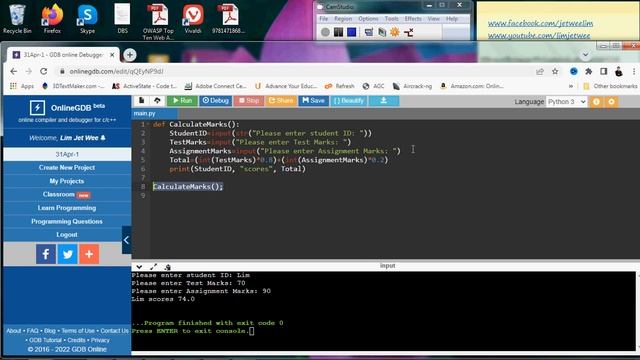Select the 31Apr-1 GDB online Debugger tab
The height and width of the screenshot is (360, 640).
(x=63, y=55)
